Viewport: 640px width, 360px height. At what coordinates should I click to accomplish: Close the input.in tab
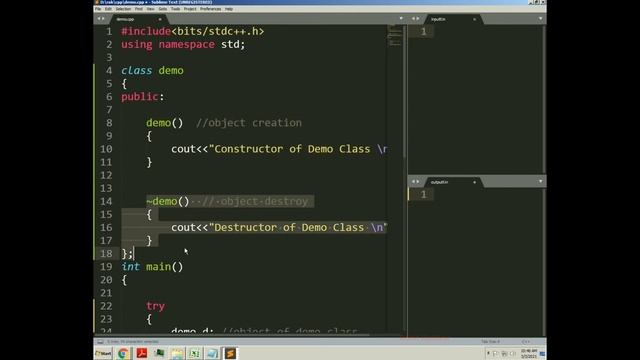(x=474, y=19)
